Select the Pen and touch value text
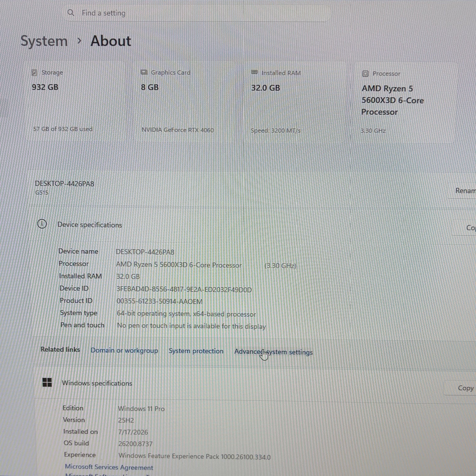Screen dimensions: 476x476 pos(191,326)
